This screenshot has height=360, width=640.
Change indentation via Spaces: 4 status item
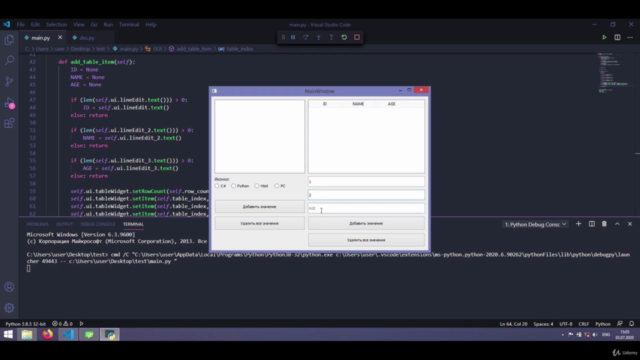[x=543, y=324]
